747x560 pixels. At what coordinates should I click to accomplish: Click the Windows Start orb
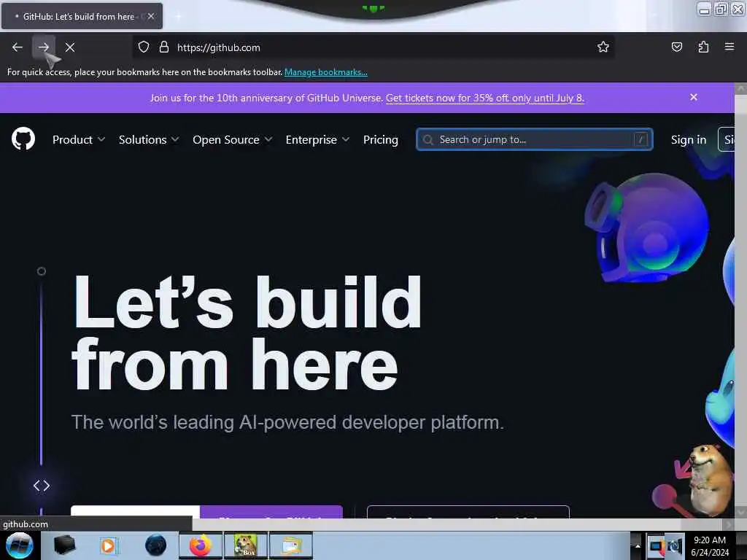[20, 545]
